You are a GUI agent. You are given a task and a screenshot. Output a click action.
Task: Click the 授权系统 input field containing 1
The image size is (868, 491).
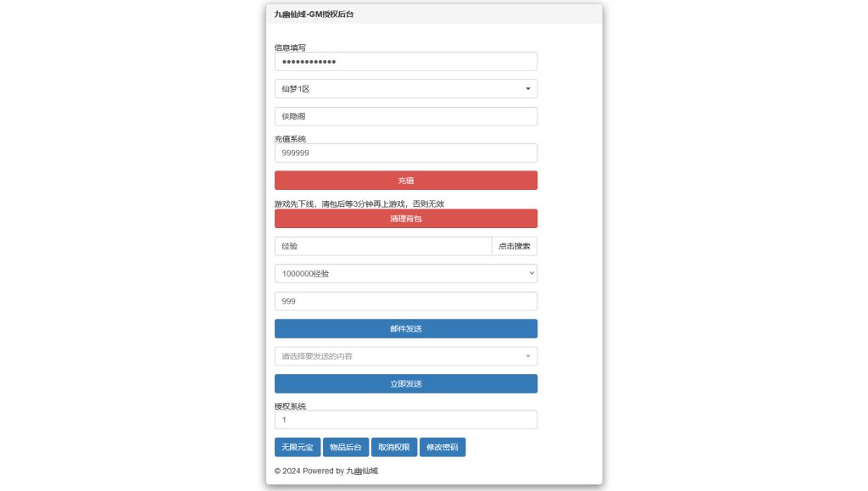click(405, 420)
